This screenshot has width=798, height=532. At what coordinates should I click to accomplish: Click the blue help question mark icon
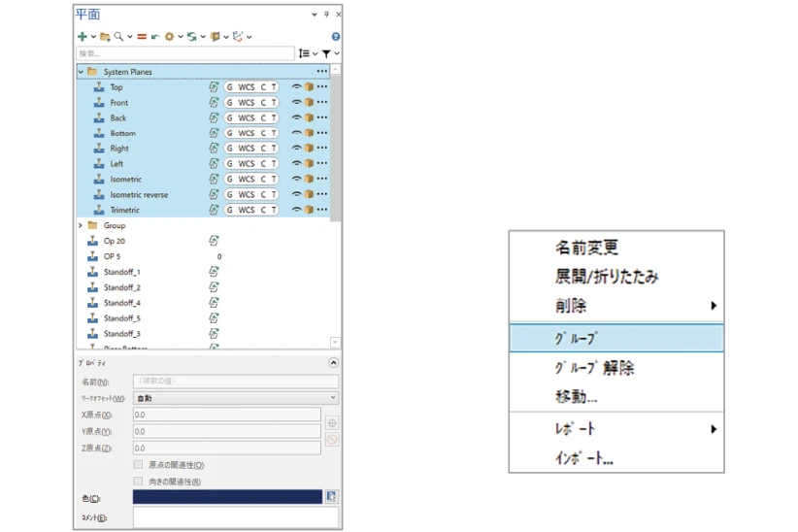point(336,37)
